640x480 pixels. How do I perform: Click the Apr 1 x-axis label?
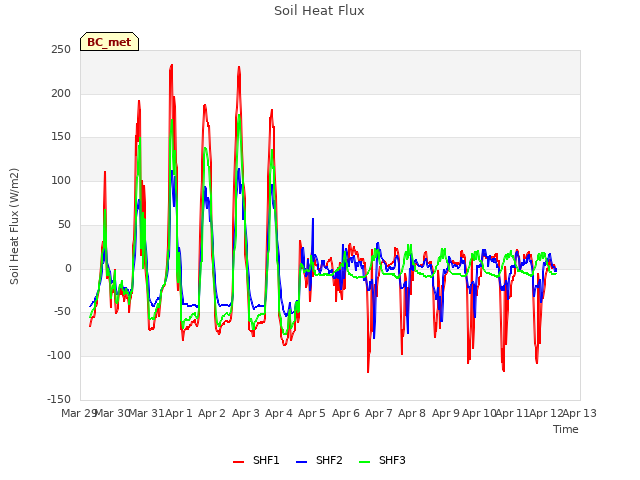pyautogui.click(x=179, y=413)
